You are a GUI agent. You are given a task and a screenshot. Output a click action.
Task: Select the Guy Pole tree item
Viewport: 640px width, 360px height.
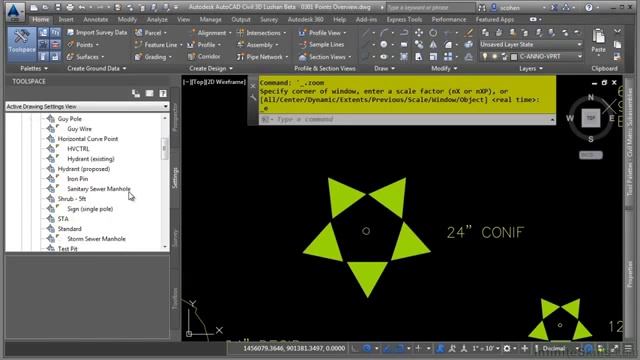click(69, 119)
